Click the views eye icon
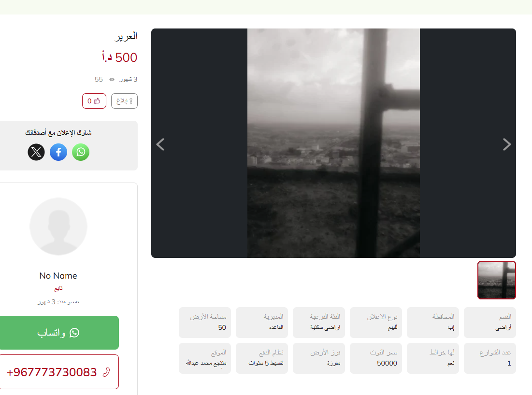532x395 pixels. point(112,79)
